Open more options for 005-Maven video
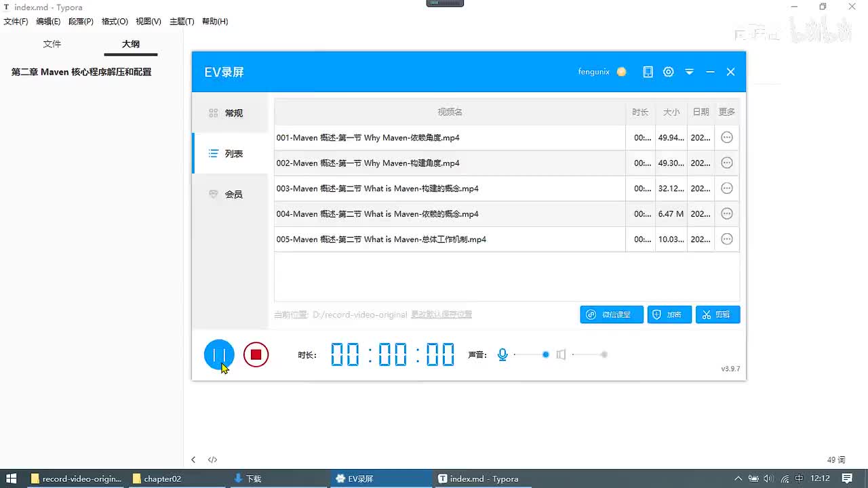This screenshot has height=488, width=868. (x=727, y=239)
